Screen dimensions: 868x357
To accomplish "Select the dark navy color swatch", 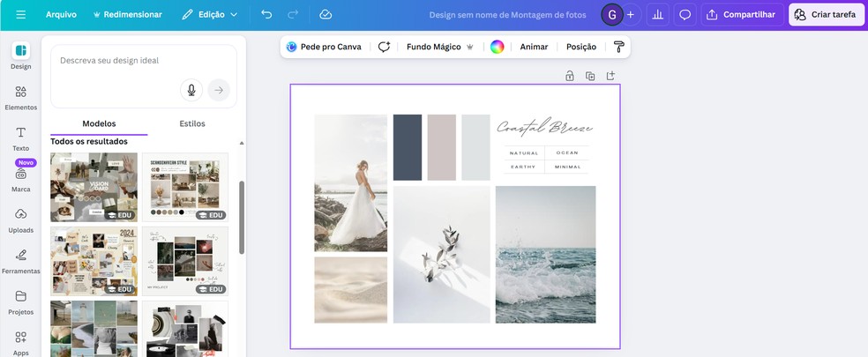I will [408, 147].
